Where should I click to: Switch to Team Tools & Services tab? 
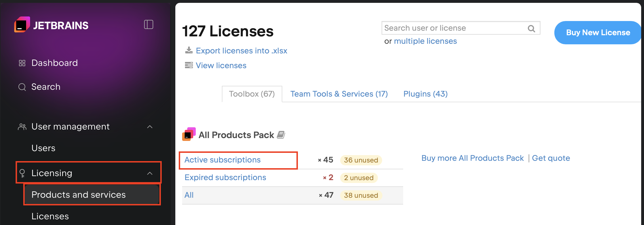[339, 94]
